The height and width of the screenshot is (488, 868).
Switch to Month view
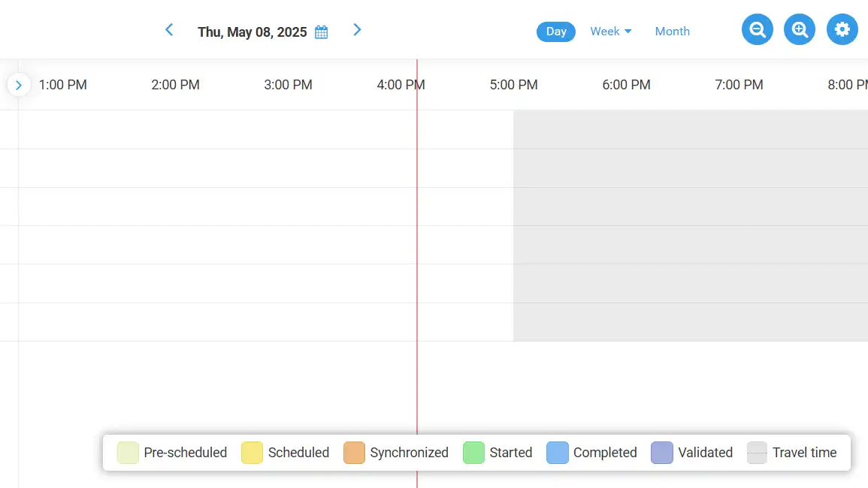(672, 32)
